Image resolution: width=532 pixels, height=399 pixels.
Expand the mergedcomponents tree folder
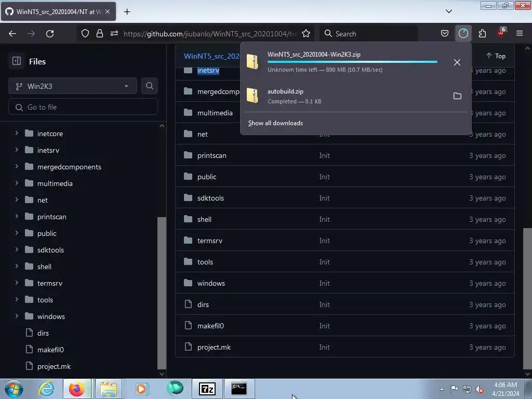pos(17,167)
